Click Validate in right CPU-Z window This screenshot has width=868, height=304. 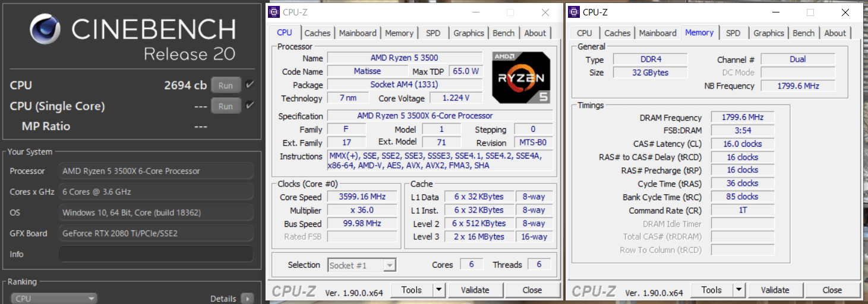pyautogui.click(x=775, y=290)
